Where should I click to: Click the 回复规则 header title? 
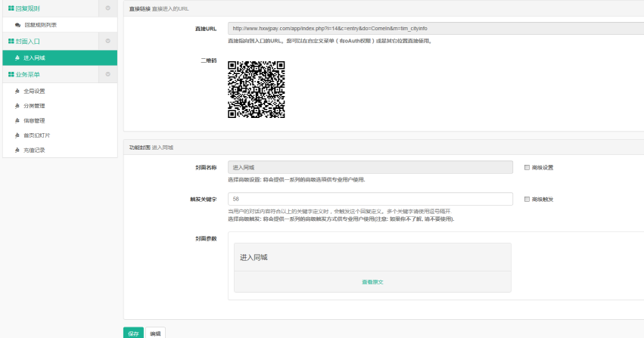click(27, 8)
